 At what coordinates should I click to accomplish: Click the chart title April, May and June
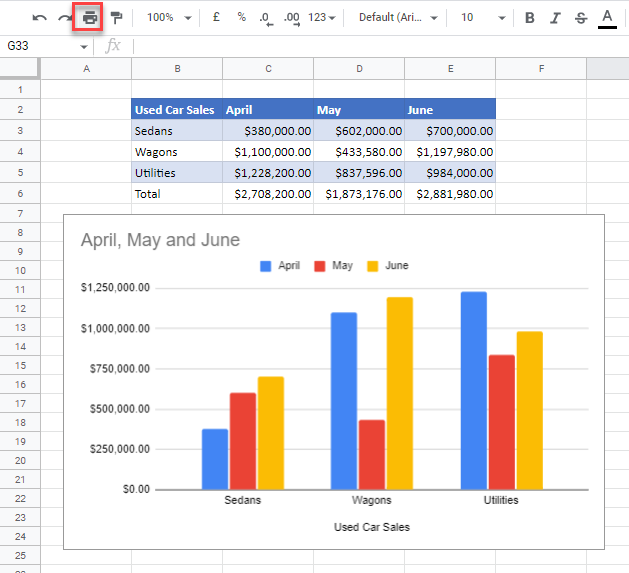tap(160, 240)
